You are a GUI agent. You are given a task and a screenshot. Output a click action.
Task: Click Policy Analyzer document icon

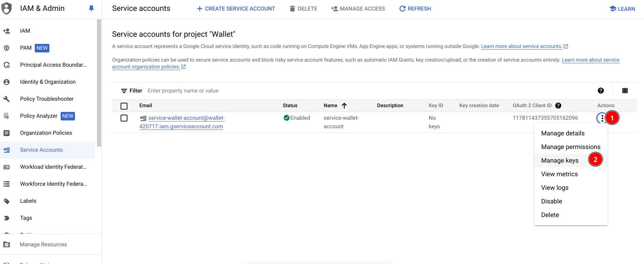click(6, 116)
